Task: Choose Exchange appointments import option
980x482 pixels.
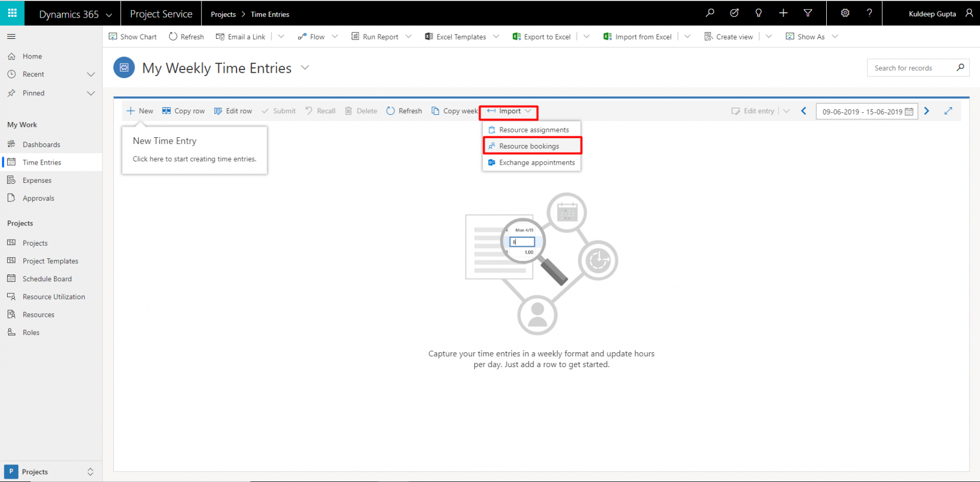Action: pos(536,162)
